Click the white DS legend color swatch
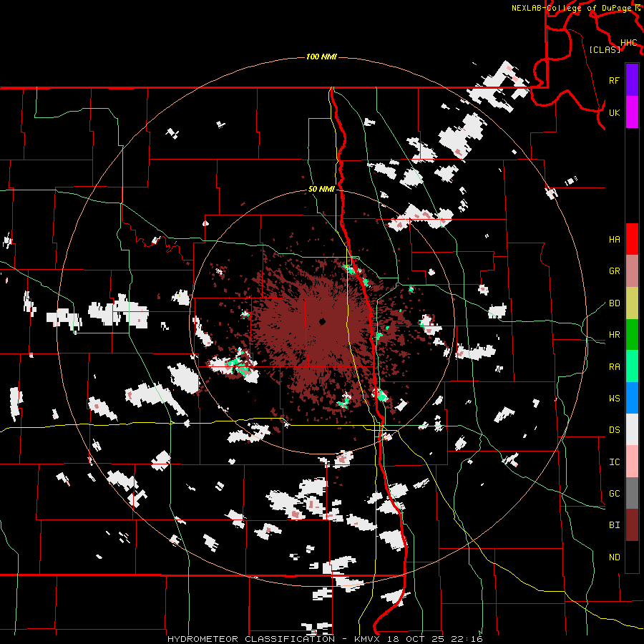 [632, 429]
